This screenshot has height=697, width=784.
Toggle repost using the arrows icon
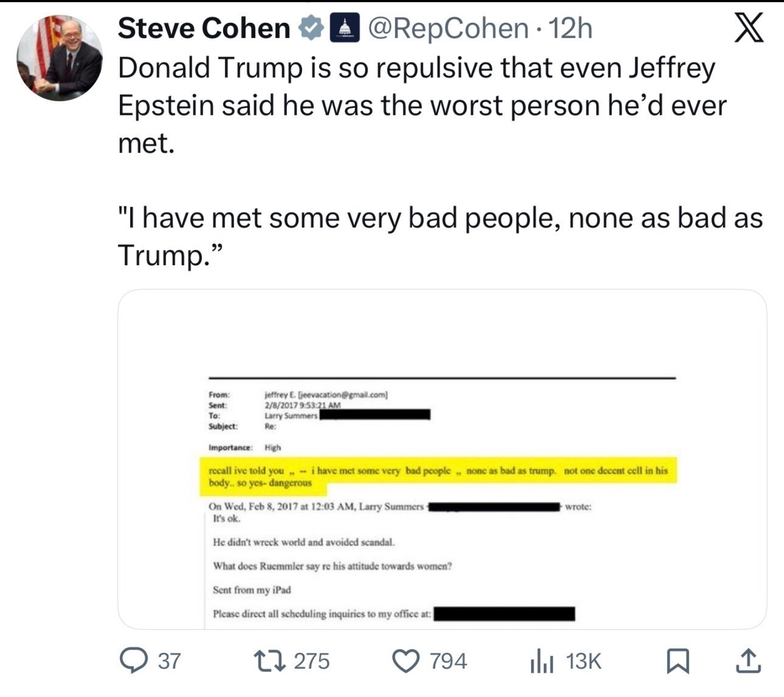[272, 661]
